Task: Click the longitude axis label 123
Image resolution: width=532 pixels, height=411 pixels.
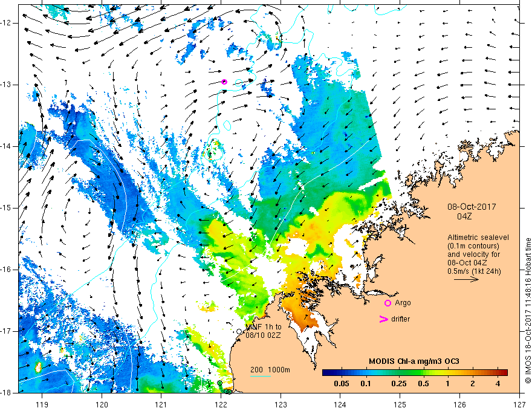Action: coord(281,404)
